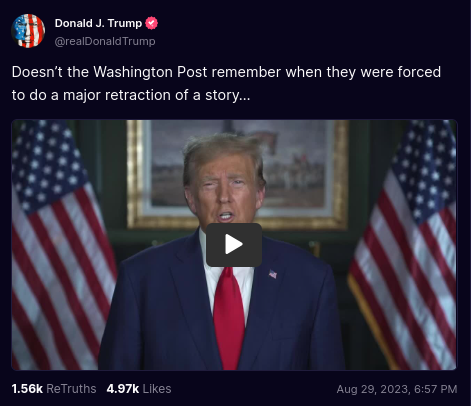Click the pink verified checkmark badge
The image size is (471, 406).
151,23
